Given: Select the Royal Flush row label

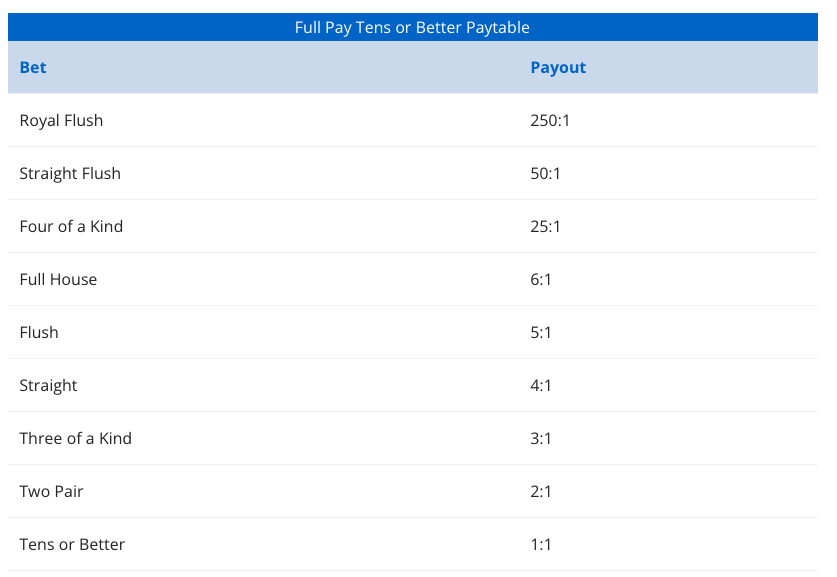Looking at the screenshot, I should [x=61, y=121].
